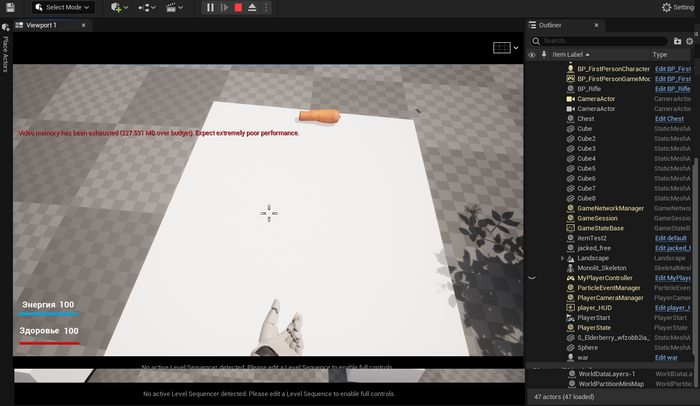Open the Edit player_H link for player_HUD

(x=672, y=308)
